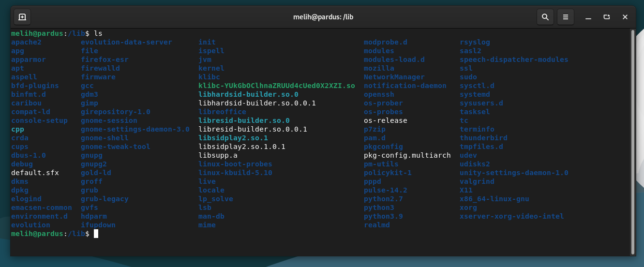Click the 'X11' entry
The image size is (644, 267).
tap(466, 190)
